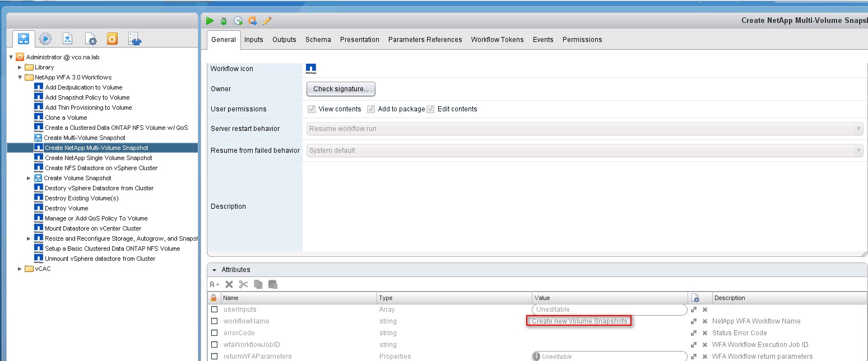The height and width of the screenshot is (361, 868).
Task: Click the Check signature... button
Action: click(x=341, y=89)
